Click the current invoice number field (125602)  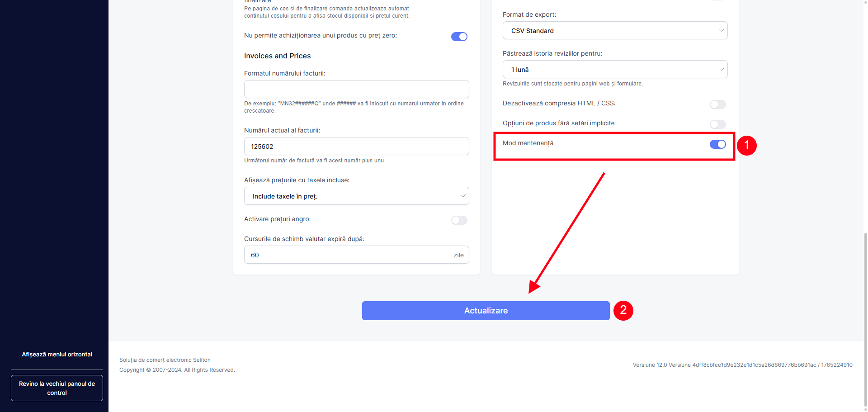[356, 147]
